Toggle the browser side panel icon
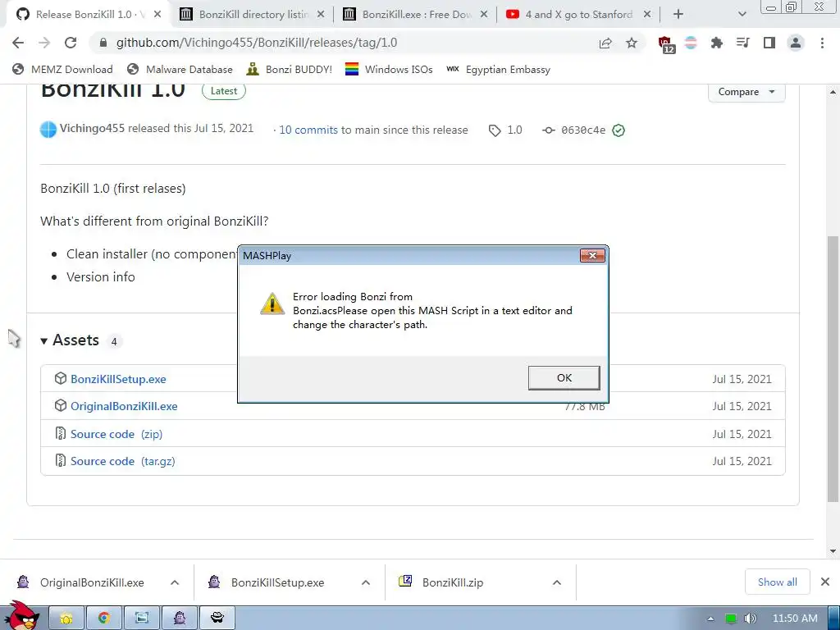 point(769,43)
